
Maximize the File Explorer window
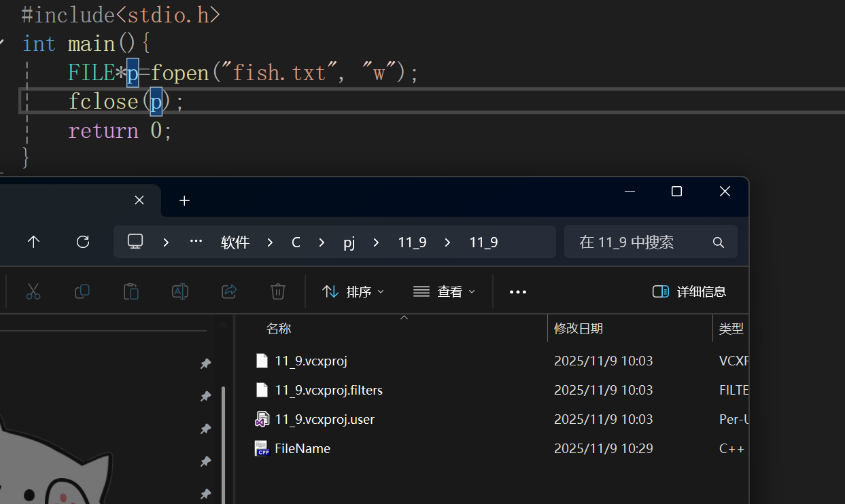(676, 192)
